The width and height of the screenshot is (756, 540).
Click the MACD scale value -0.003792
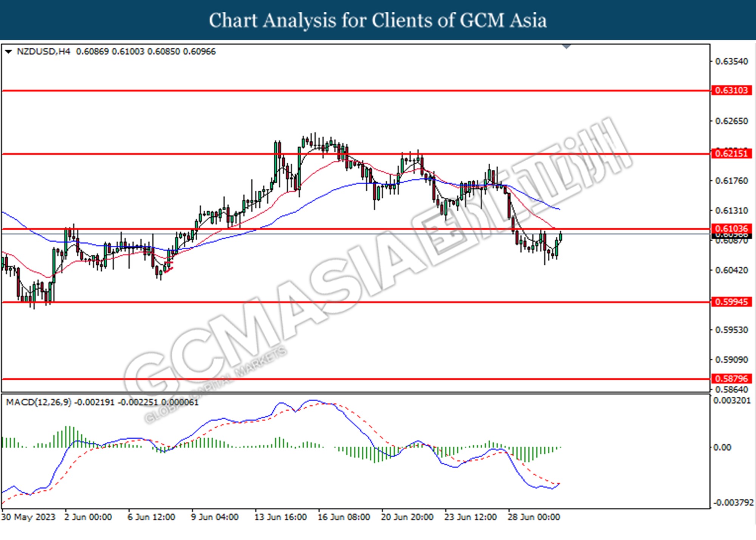[x=733, y=503]
